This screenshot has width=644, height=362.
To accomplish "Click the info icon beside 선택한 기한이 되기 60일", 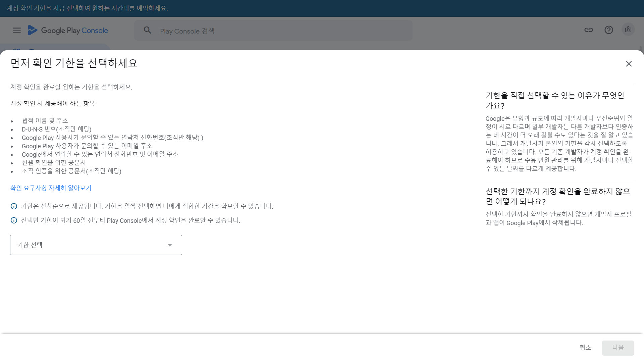I will coord(14,220).
